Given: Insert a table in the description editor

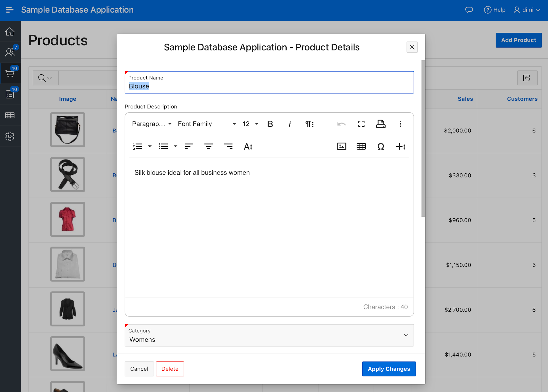Looking at the screenshot, I should (x=361, y=146).
